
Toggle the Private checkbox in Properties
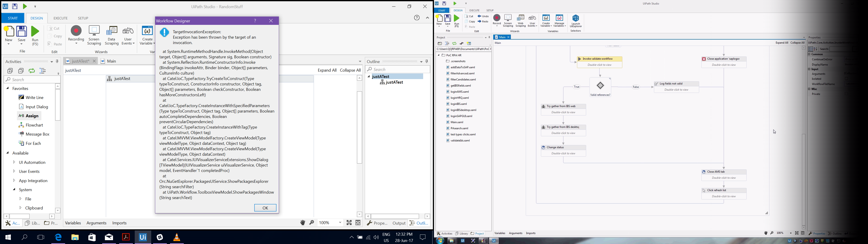pyautogui.click(x=846, y=94)
